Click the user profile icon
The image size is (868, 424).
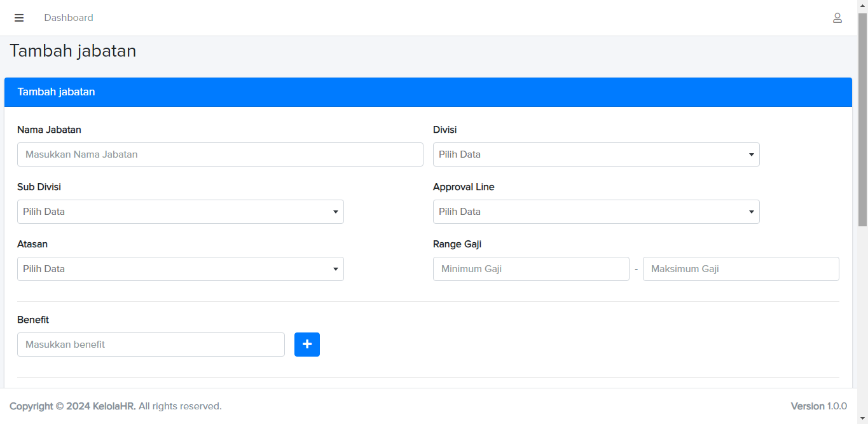coord(837,18)
